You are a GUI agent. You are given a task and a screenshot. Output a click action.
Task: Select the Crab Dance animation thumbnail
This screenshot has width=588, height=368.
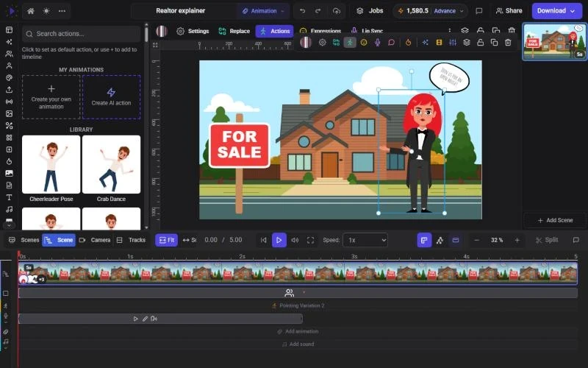pos(112,164)
